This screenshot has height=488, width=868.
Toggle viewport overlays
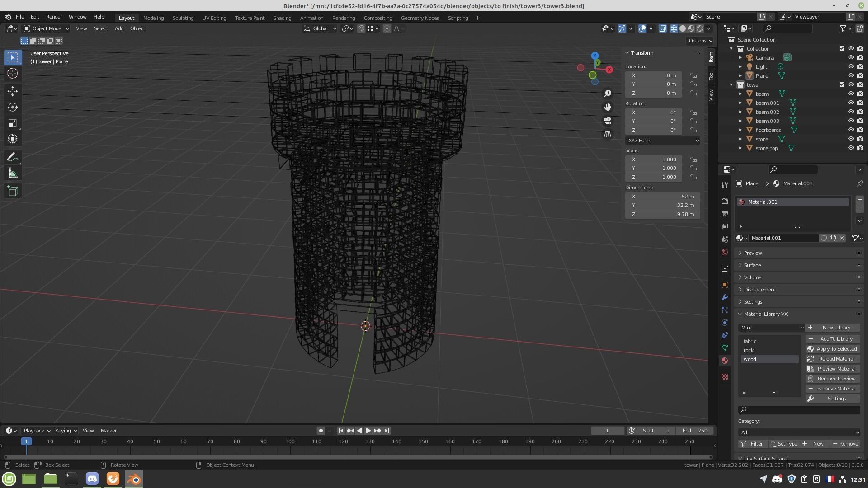[x=642, y=28]
